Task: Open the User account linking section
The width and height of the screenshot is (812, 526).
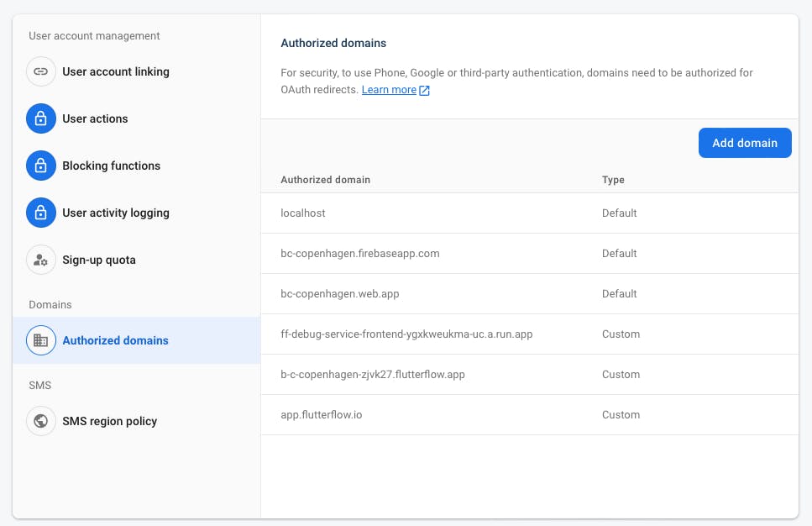Action: tap(116, 71)
